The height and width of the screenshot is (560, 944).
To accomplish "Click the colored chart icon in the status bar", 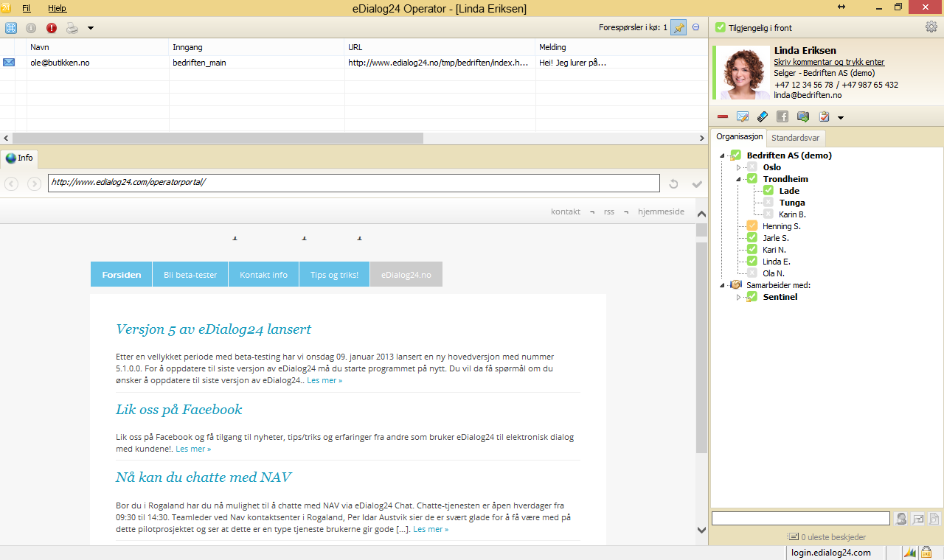I will 910,553.
